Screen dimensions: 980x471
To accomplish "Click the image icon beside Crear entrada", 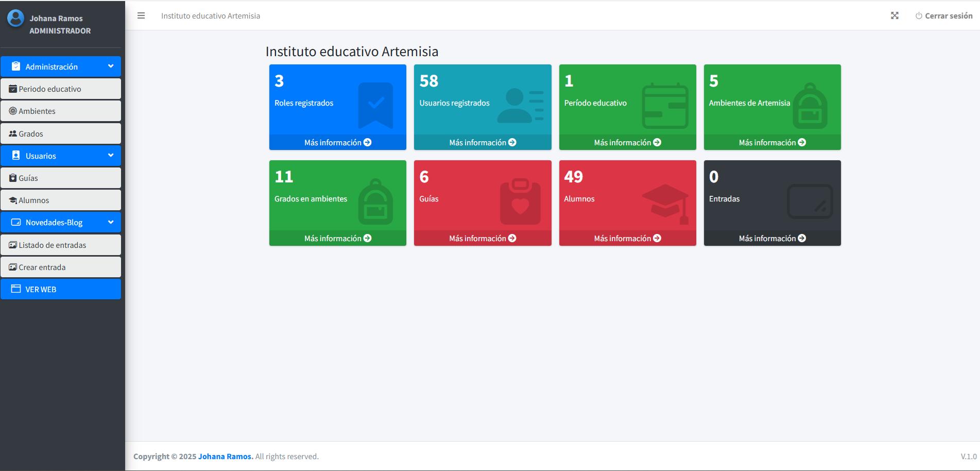I will 13,267.
